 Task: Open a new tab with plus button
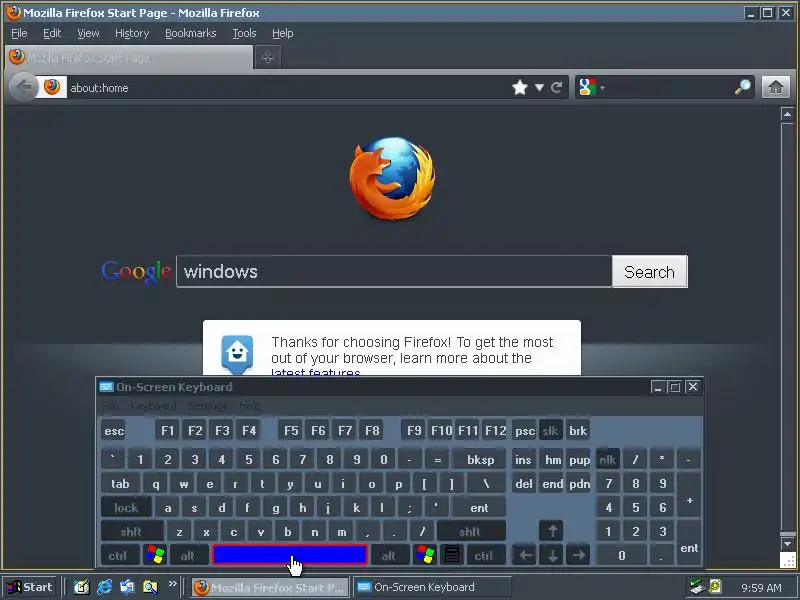click(268, 57)
